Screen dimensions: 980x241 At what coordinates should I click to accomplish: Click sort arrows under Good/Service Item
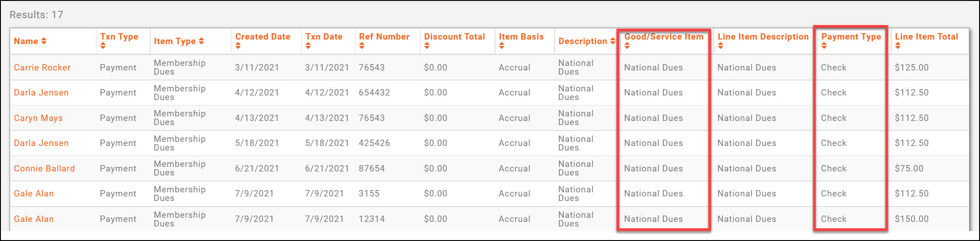627,46
